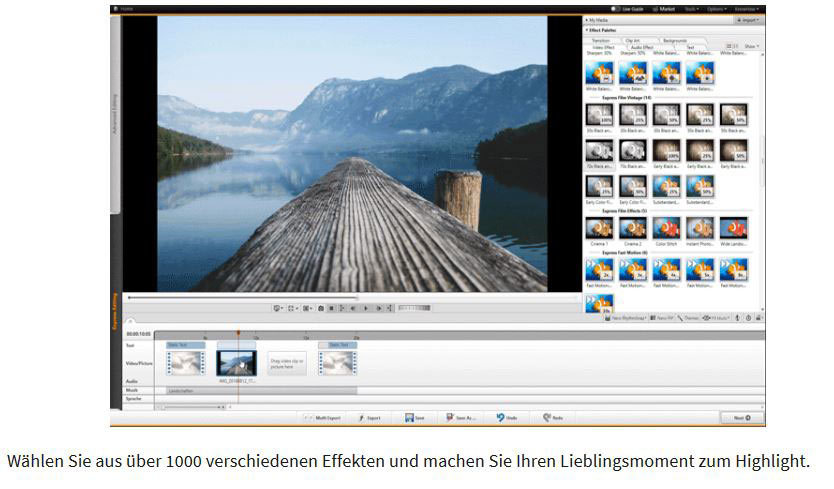Collapse the Effect Palette section
Viewport: 834px width, 489px height.
tap(601, 30)
